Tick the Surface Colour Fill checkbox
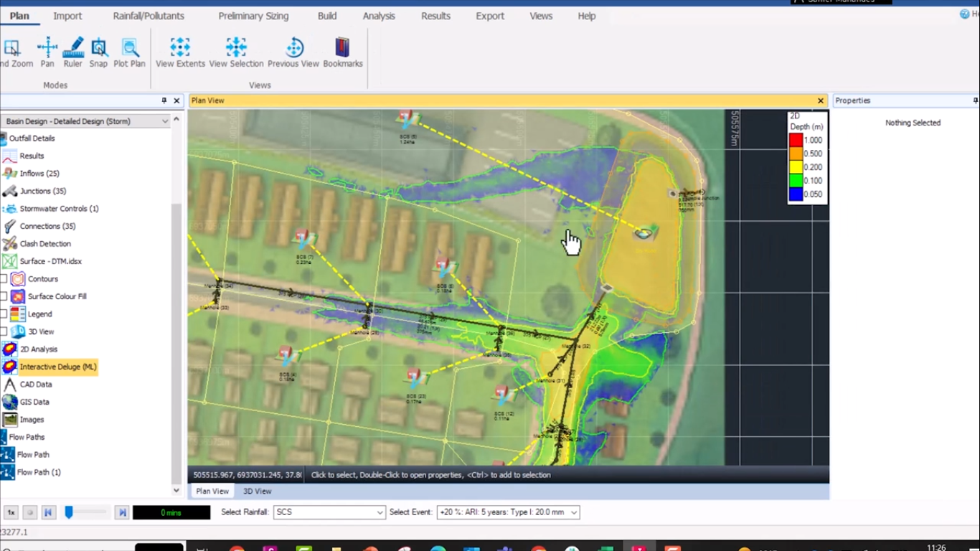 point(4,296)
